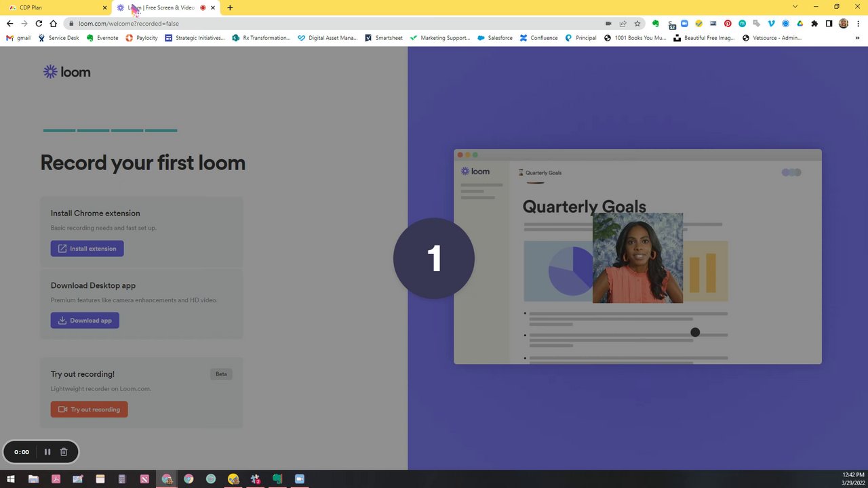The width and height of the screenshot is (868, 488).
Task: Click the Install extension button
Action: click(87, 249)
